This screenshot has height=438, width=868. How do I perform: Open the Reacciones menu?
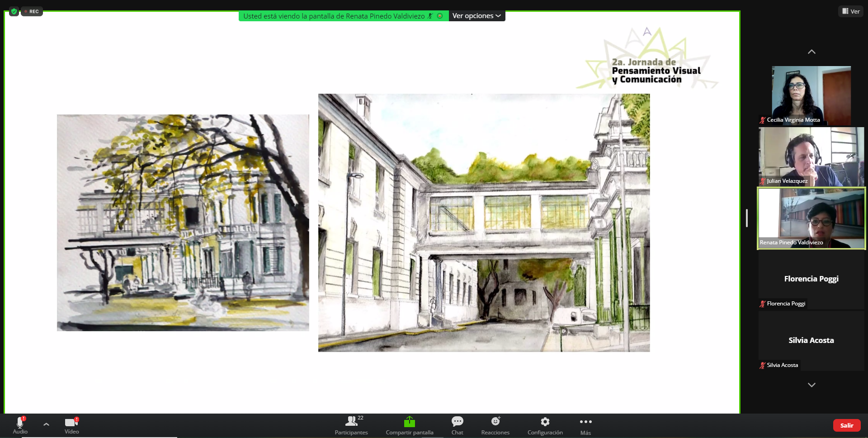pos(495,425)
